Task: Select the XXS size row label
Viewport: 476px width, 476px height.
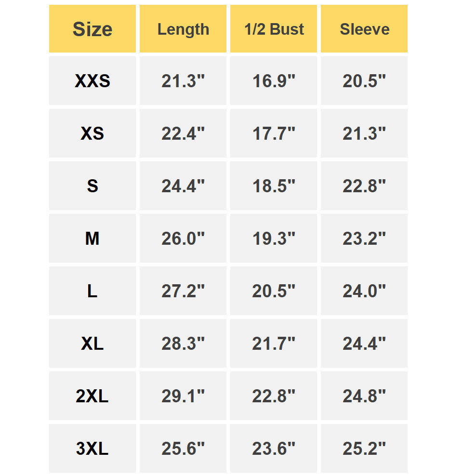Action: (92, 81)
